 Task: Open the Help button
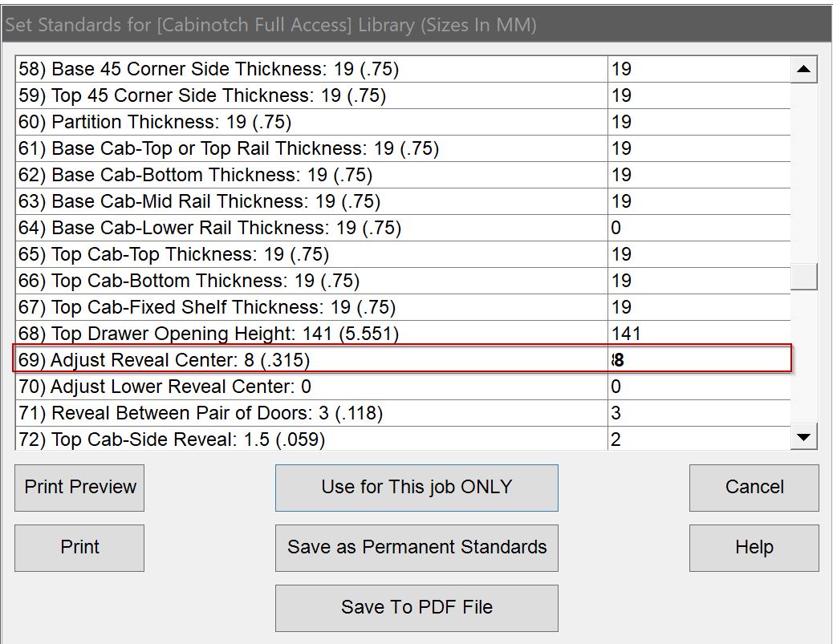[x=754, y=548]
